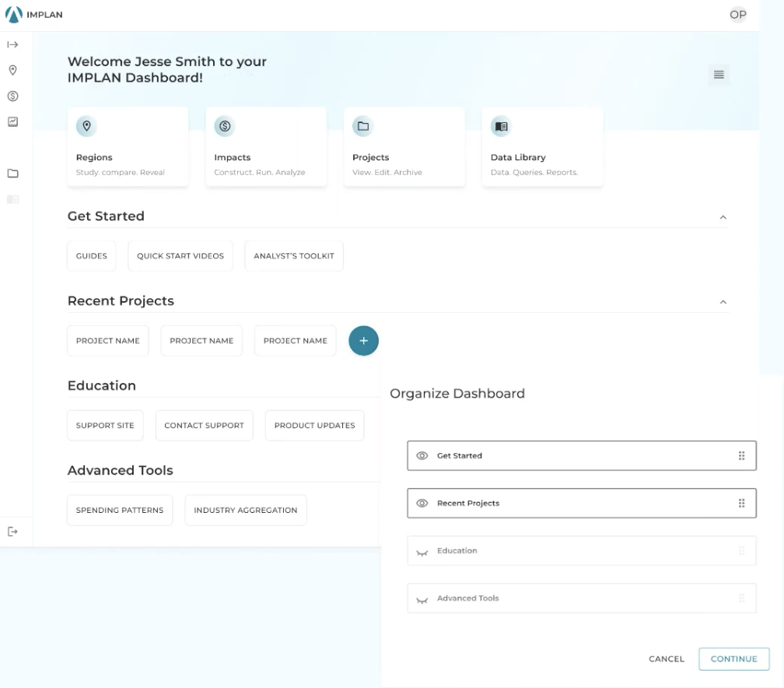
Task: Toggle visibility of Recent Projects
Action: point(422,504)
